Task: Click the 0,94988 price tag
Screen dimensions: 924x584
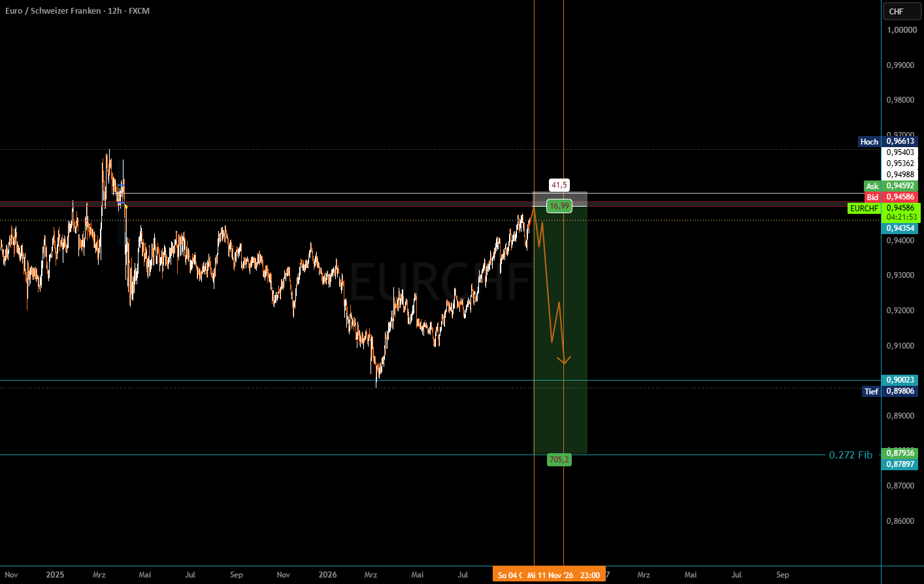Action: (x=900, y=175)
